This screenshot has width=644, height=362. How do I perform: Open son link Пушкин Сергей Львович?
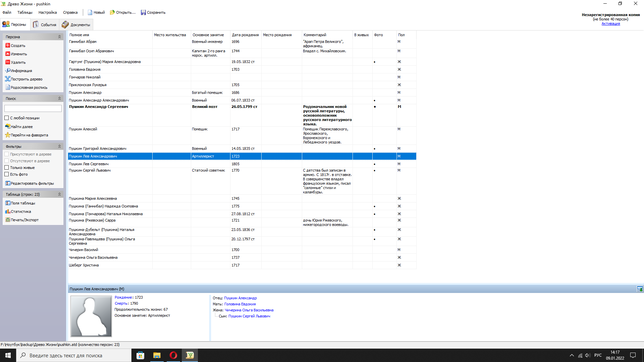(249, 316)
